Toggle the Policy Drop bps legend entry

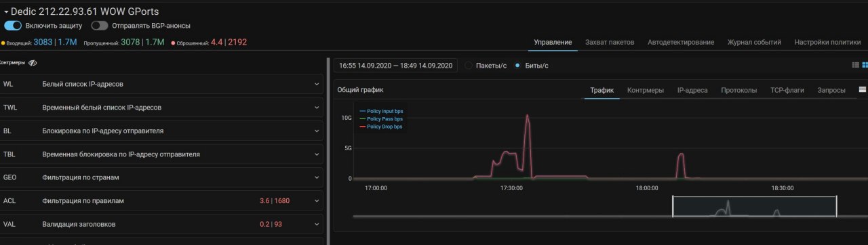click(x=381, y=127)
